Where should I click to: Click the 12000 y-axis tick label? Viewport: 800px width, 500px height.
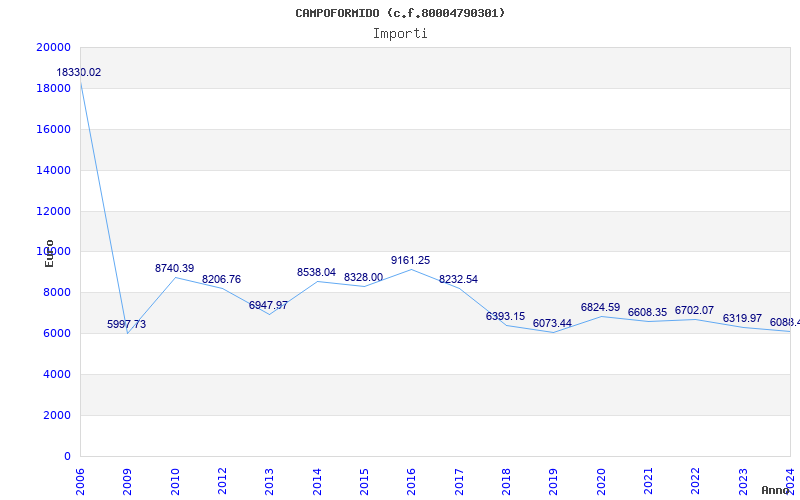click(x=54, y=211)
